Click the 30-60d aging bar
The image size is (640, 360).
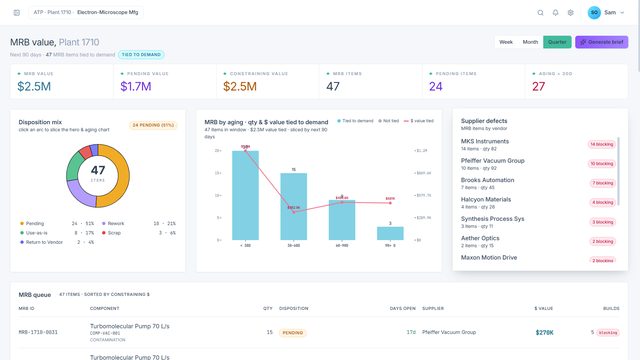(x=293, y=207)
